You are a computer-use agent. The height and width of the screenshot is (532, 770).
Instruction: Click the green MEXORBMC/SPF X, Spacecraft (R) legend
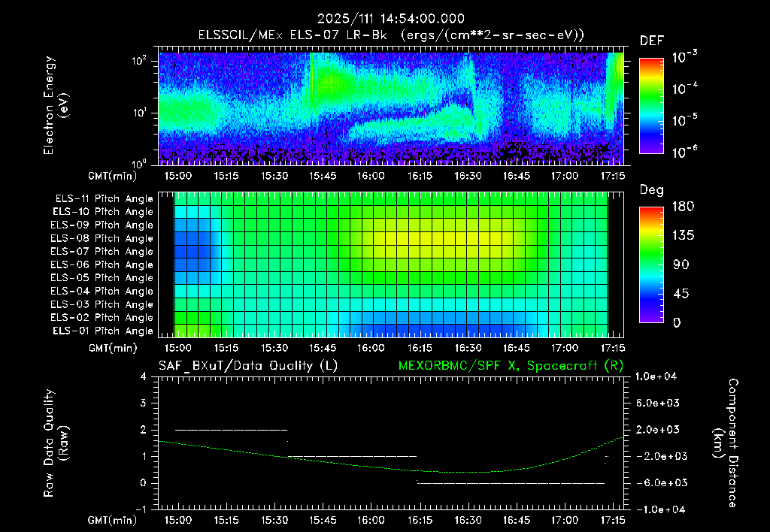[511, 366]
